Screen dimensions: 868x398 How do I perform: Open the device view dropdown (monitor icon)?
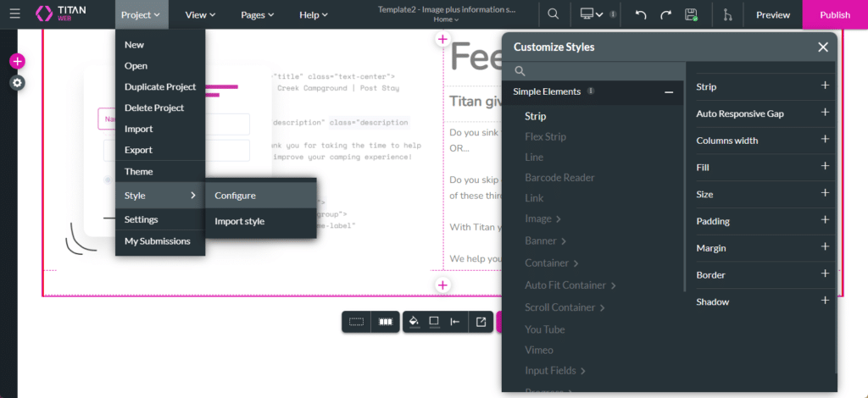pos(591,14)
